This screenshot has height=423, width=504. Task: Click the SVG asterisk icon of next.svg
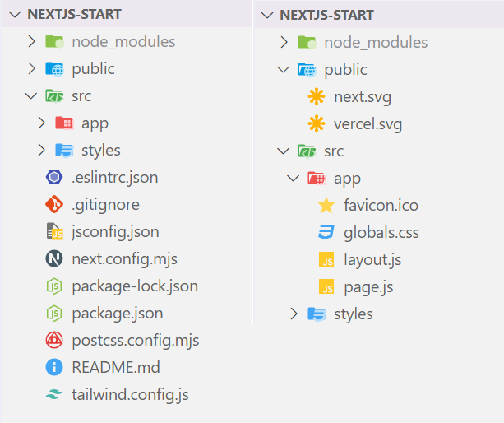point(317,96)
